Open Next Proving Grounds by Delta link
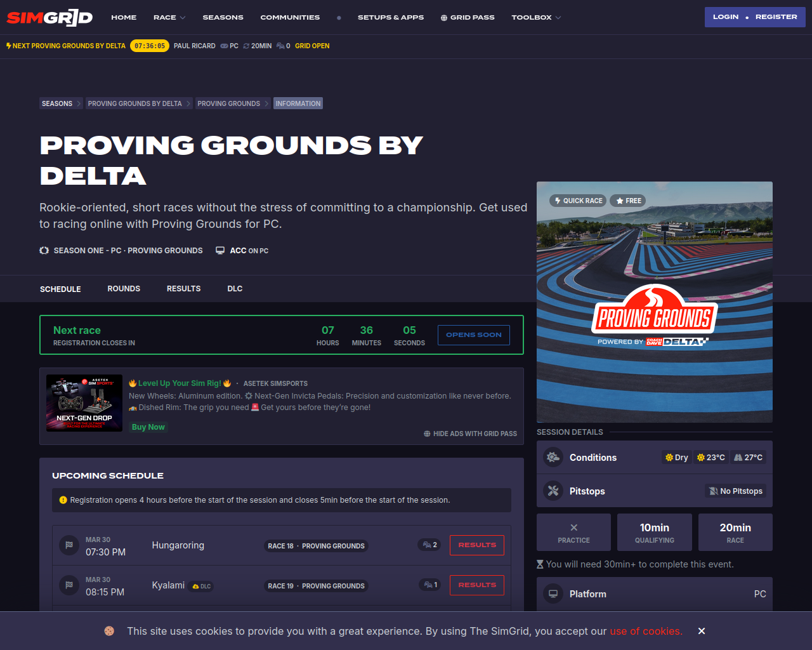The width and height of the screenshot is (812, 650). pos(66,46)
